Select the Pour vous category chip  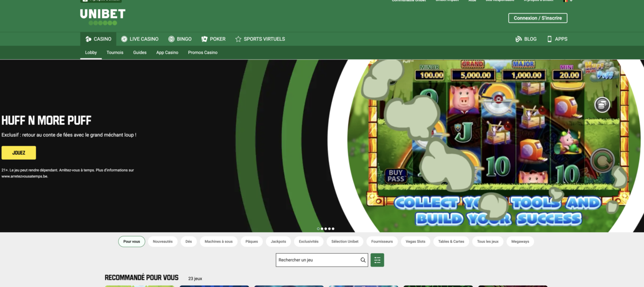131,242
